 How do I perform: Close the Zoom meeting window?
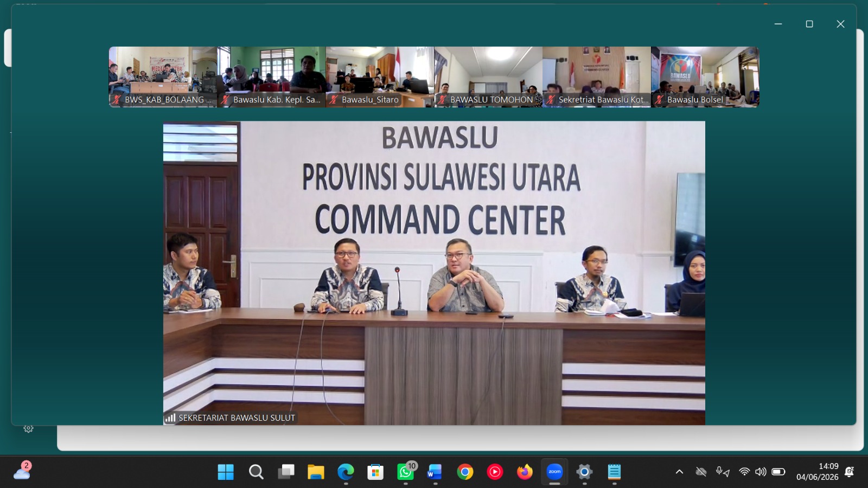840,24
